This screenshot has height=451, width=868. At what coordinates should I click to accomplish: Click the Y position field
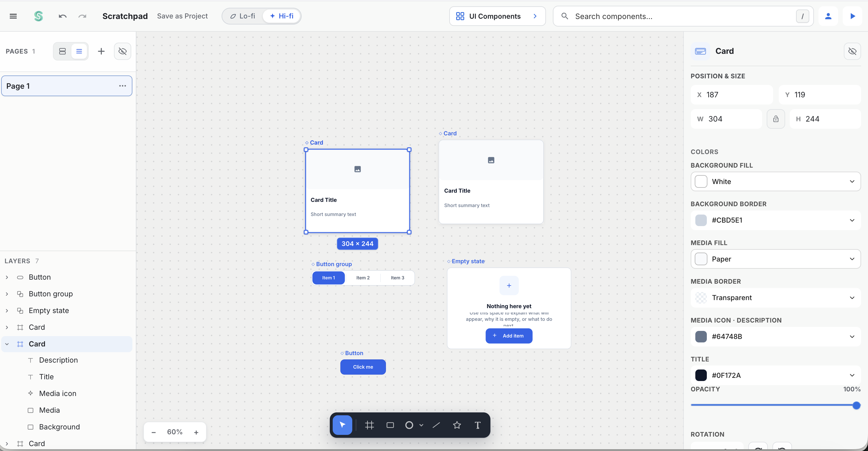[820, 95]
